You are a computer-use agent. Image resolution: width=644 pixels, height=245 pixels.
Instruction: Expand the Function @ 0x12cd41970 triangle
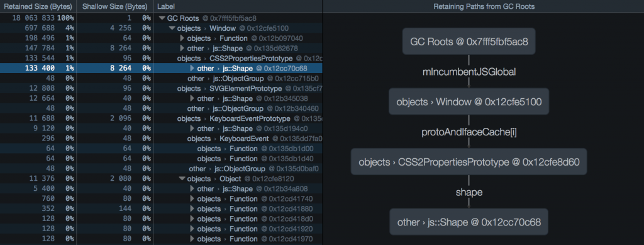(192, 239)
